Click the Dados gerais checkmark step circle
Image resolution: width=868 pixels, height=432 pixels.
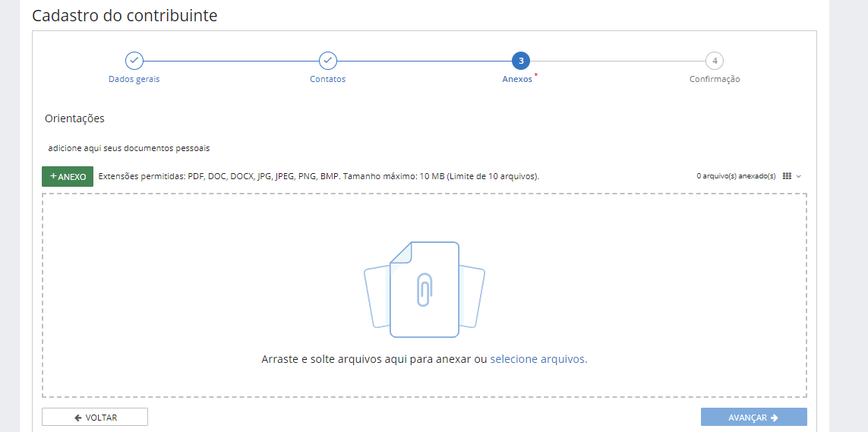point(134,61)
